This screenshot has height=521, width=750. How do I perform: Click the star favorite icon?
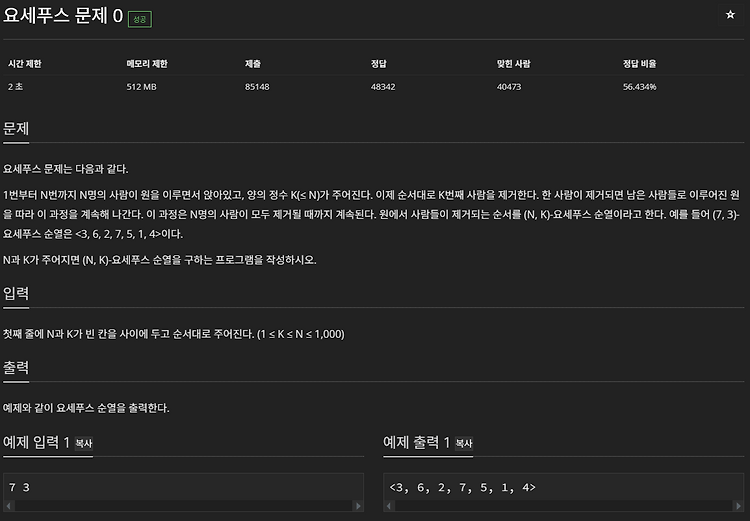[730, 15]
